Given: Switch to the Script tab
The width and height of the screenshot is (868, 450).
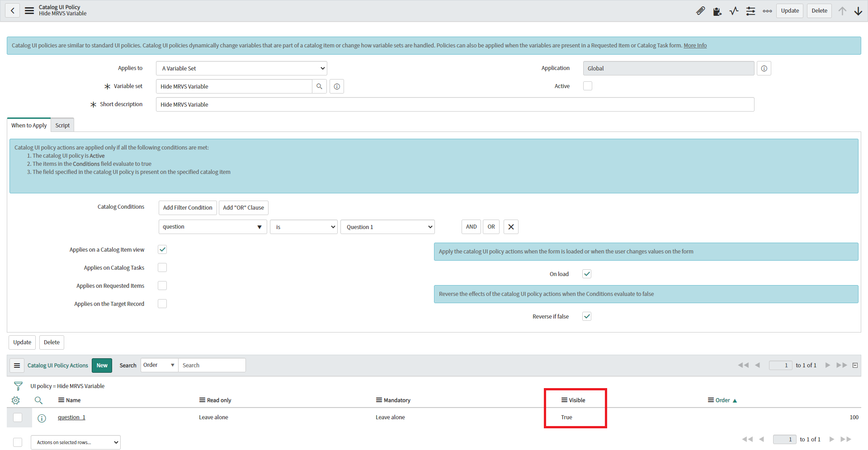Looking at the screenshot, I should pos(62,125).
